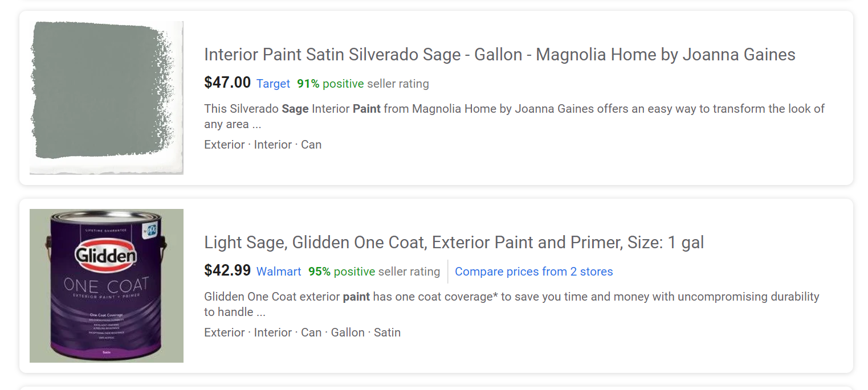868x390 pixels.
Task: Click the Interior attribute on the Magnolia listing
Action: point(273,145)
